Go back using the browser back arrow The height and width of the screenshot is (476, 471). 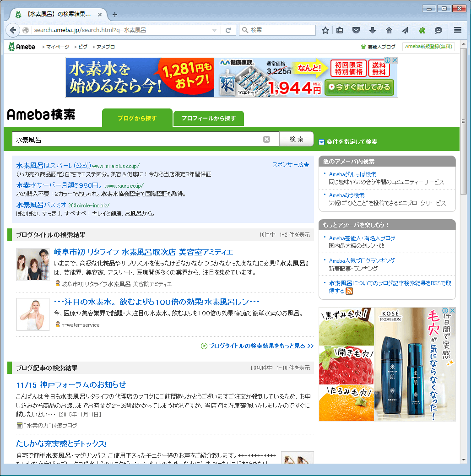[13, 30]
